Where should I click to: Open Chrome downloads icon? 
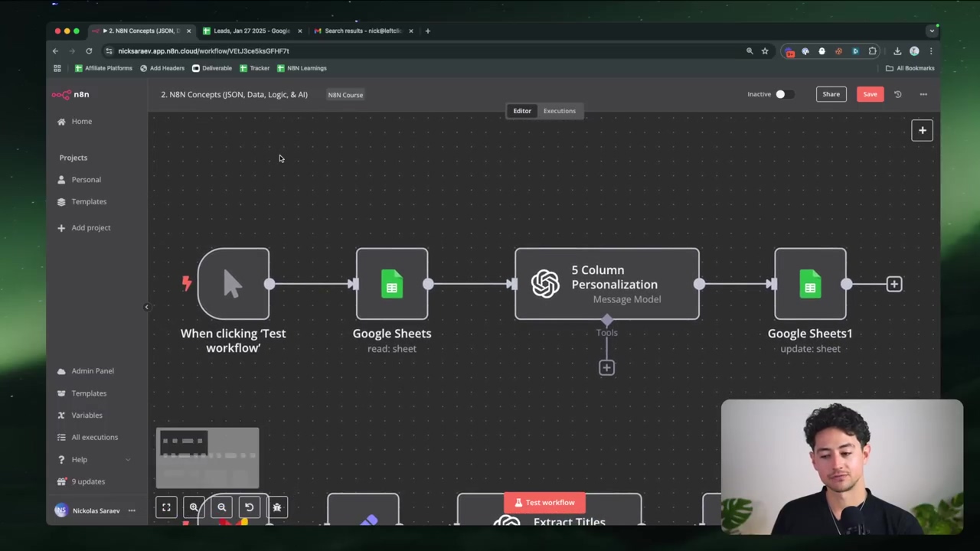click(897, 51)
